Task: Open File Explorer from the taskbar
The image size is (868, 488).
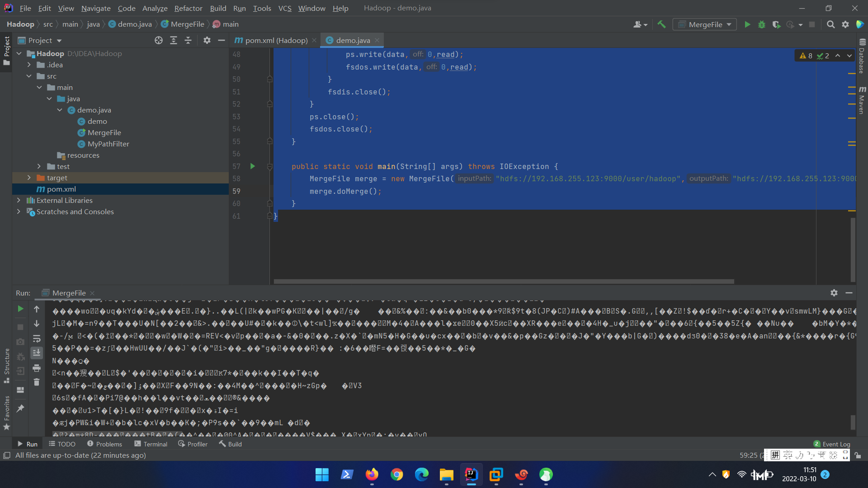Action: pos(446,474)
